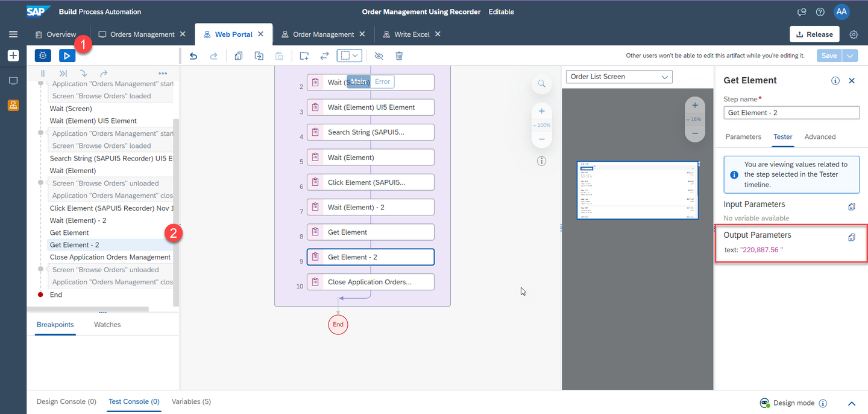Select Get Element - 2 in timeline

pos(110,245)
